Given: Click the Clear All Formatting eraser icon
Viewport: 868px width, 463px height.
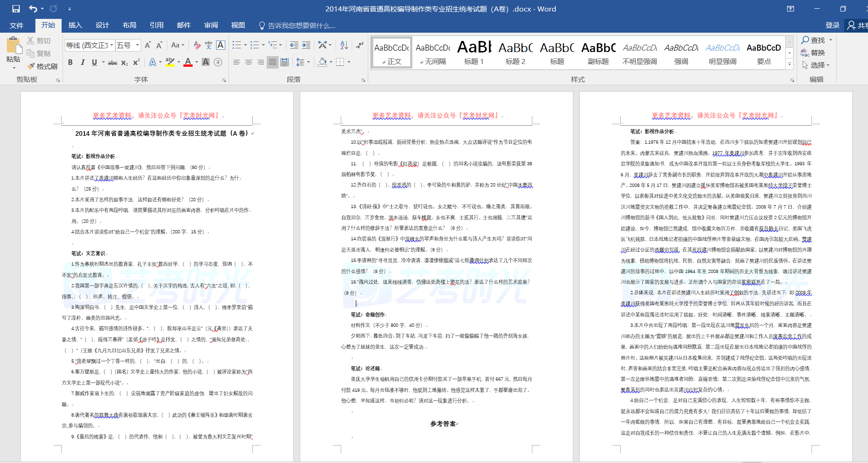Looking at the screenshot, I should [197, 45].
